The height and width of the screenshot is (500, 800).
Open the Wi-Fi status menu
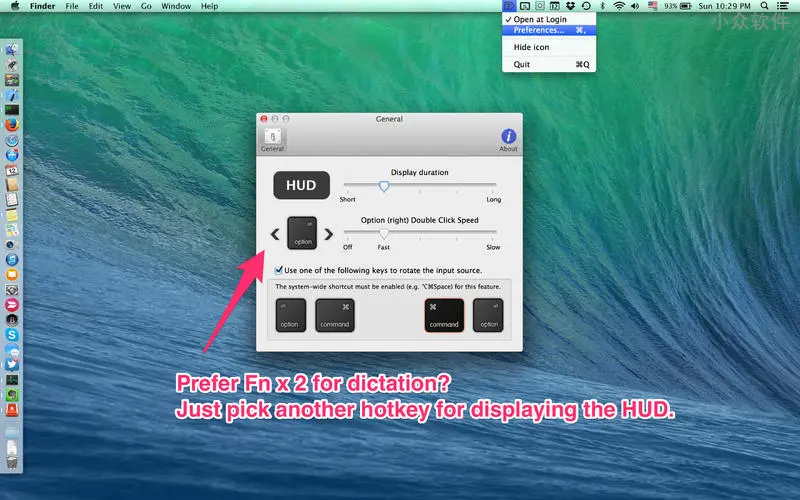[x=619, y=6]
